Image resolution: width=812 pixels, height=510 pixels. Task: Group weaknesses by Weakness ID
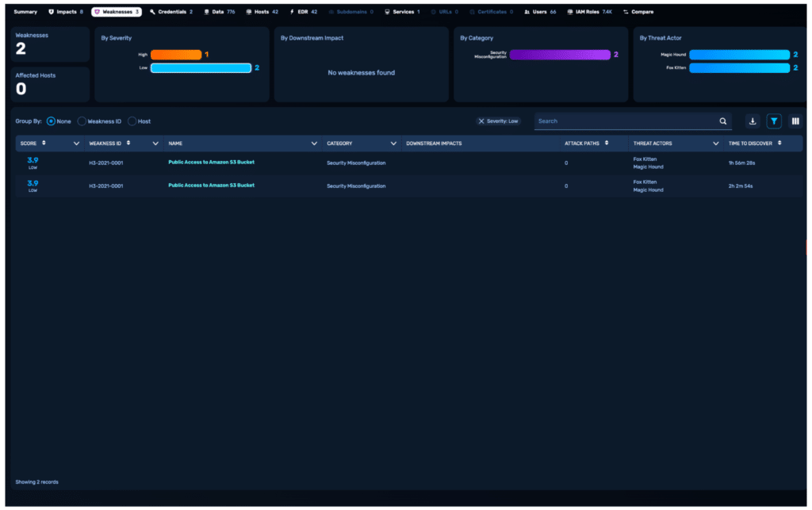coord(82,121)
